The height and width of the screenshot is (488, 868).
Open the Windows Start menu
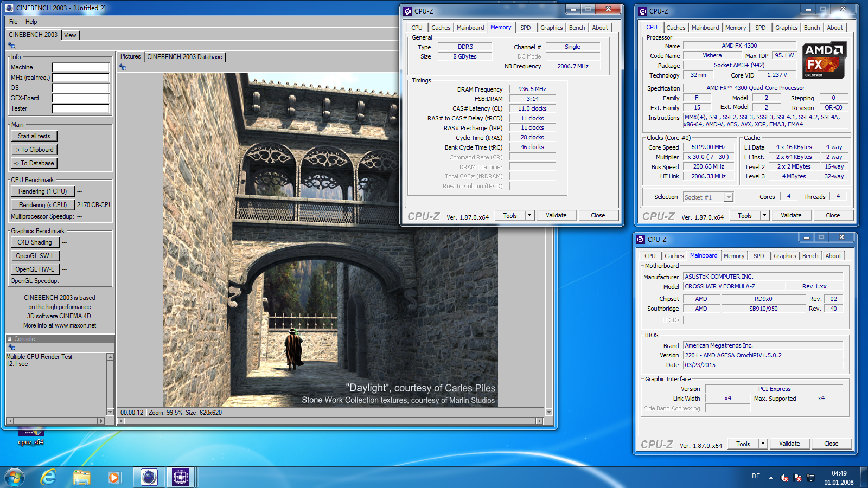tap(15, 478)
